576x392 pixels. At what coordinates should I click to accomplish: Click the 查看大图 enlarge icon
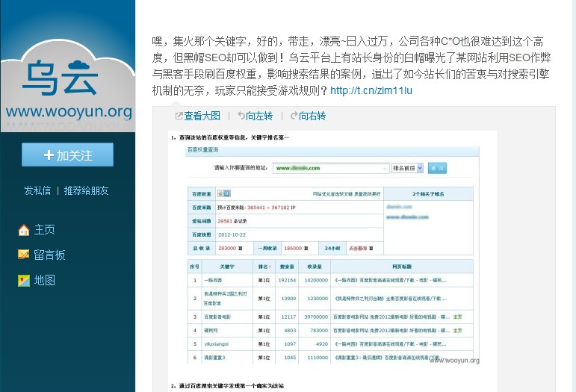coord(179,116)
